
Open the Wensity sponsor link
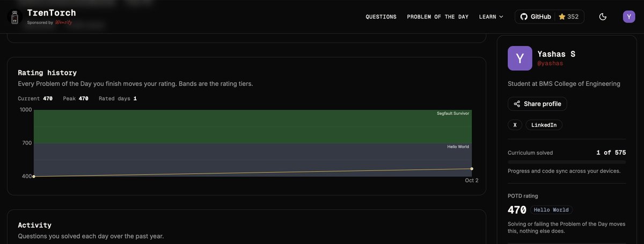tap(63, 23)
